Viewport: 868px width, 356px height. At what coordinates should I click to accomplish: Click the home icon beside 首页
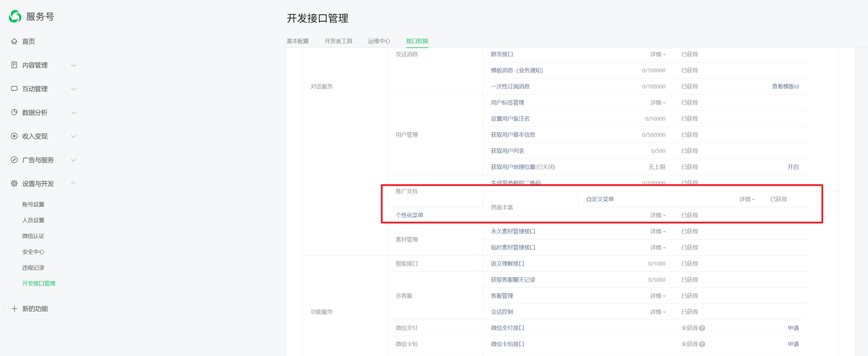[x=14, y=41]
